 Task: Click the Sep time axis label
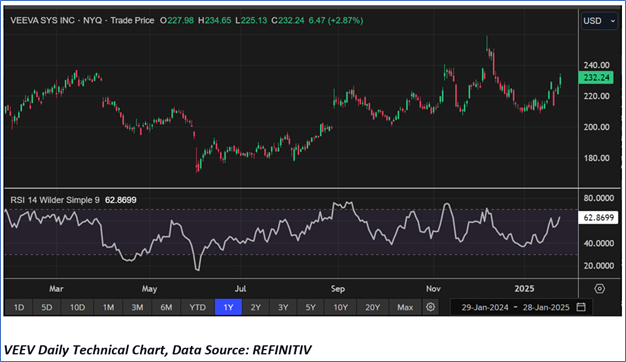(x=338, y=289)
